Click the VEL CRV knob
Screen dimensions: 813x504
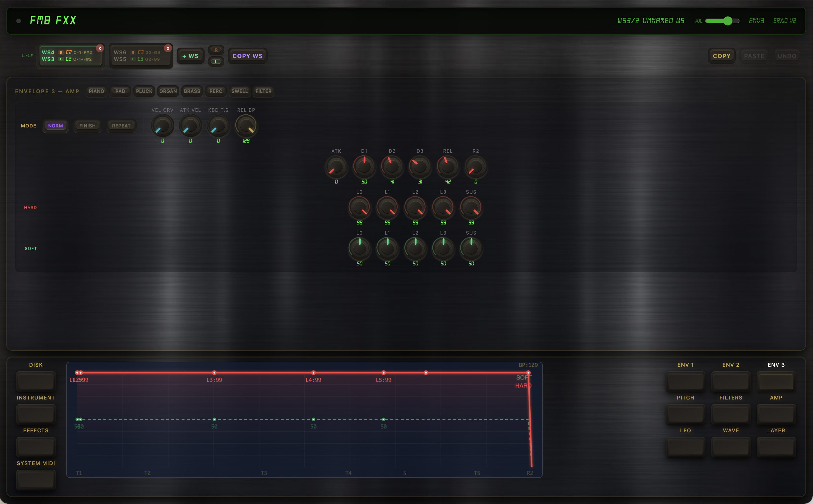pos(162,126)
